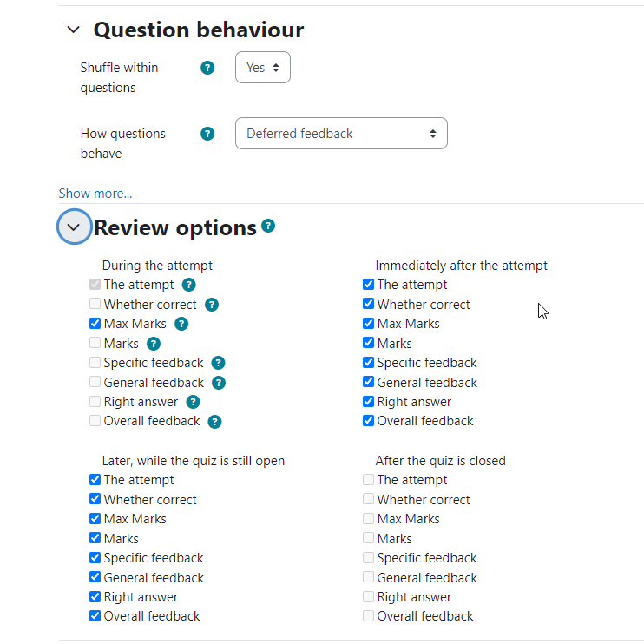Open the Shuffle within questions Yes dropdown
This screenshot has height=644, width=644.
coord(263,68)
